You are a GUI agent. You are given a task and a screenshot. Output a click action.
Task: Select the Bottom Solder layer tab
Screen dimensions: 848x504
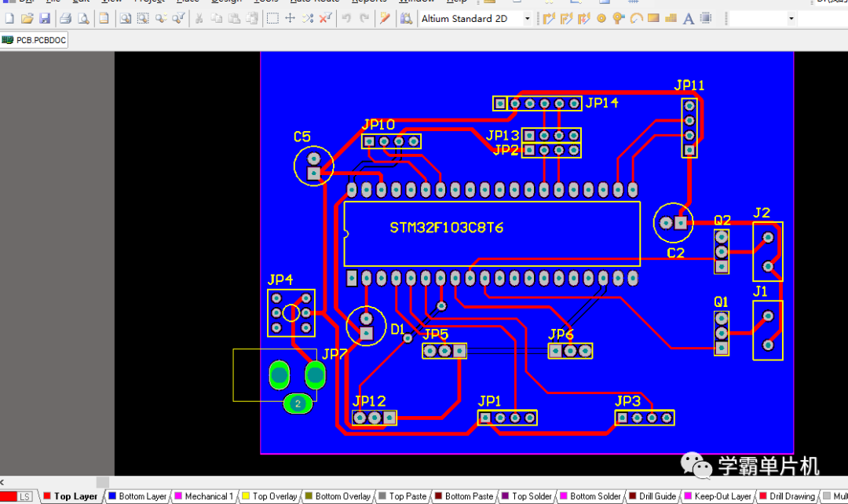[590, 496]
